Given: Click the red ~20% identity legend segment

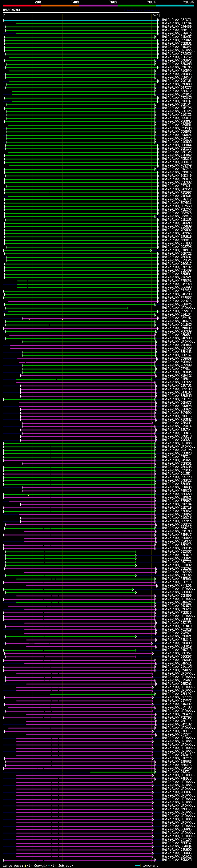Looking at the screenshot, I should tap(22, 6).
